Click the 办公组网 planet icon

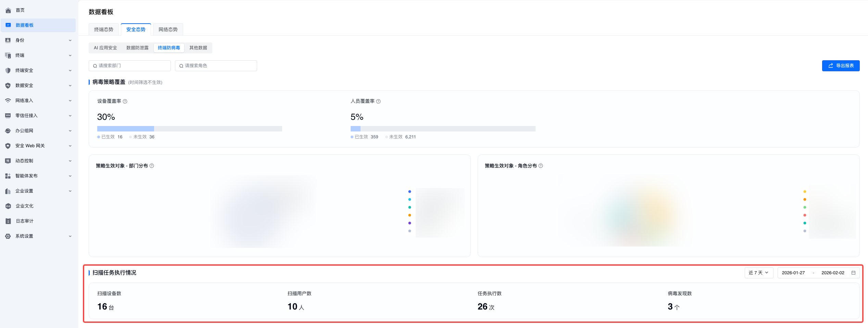[8, 130]
